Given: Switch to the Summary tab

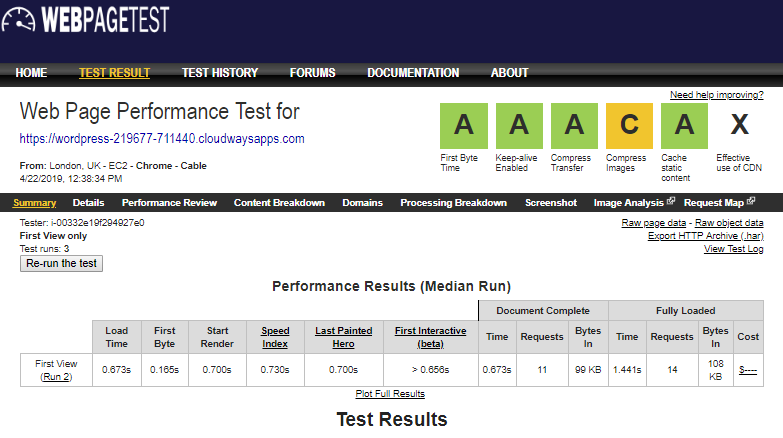Looking at the screenshot, I should [x=34, y=203].
